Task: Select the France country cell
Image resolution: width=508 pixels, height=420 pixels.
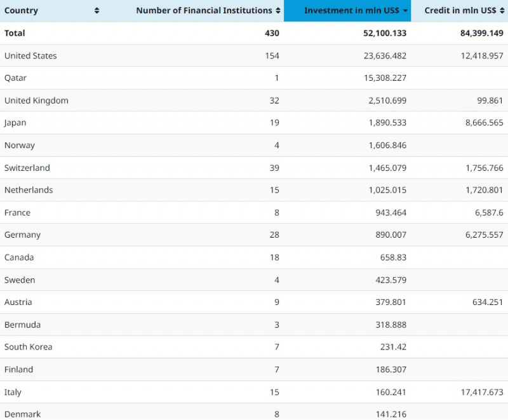Action: [17, 213]
